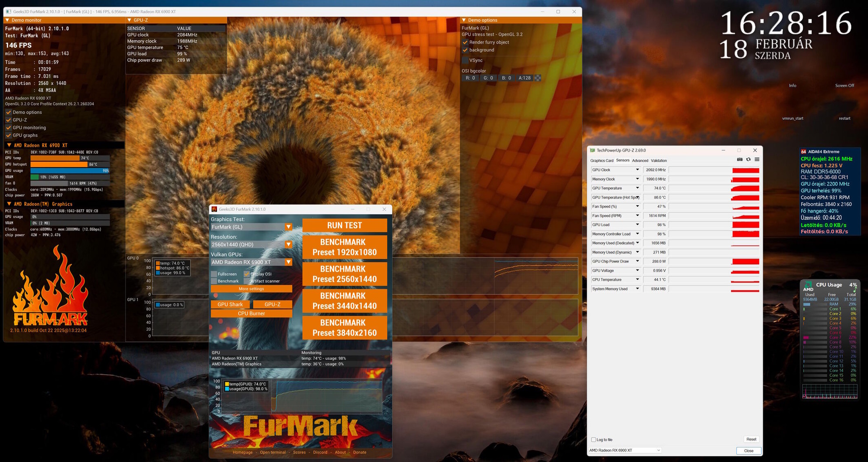Open the Fan Speed (RPM) sensor dropdown
The image size is (868, 462).
tap(637, 215)
